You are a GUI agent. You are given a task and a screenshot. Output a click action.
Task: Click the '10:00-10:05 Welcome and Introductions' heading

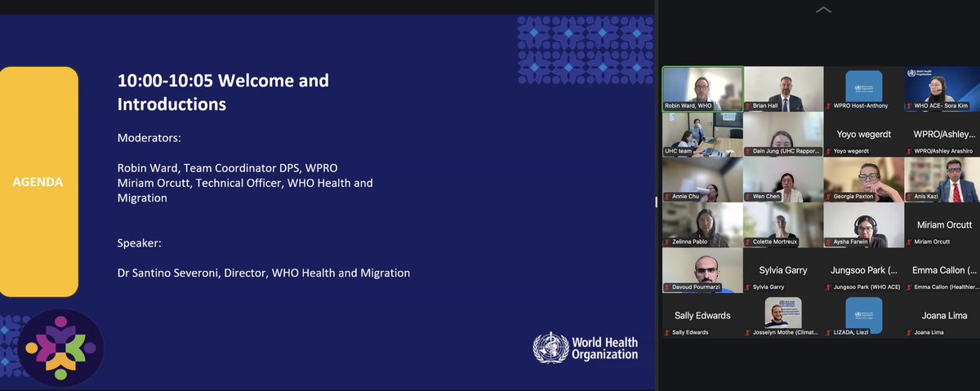coord(223,92)
